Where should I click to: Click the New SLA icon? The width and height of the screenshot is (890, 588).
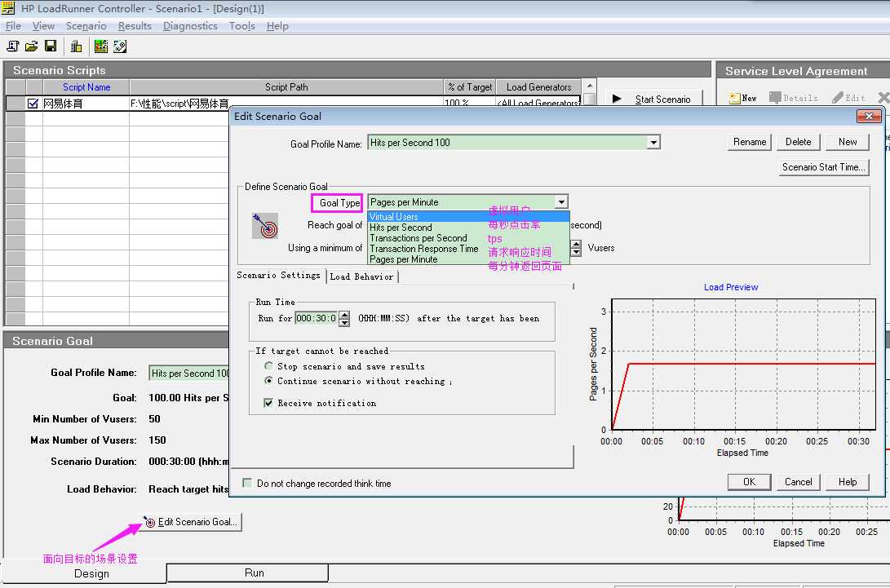[x=734, y=98]
